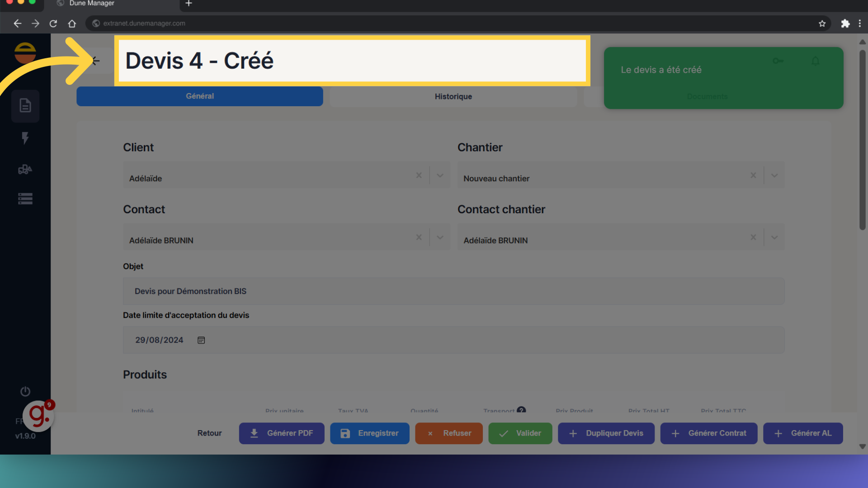Expand the Client dropdown
Viewport: 868px width, 488px height.
pyautogui.click(x=440, y=175)
